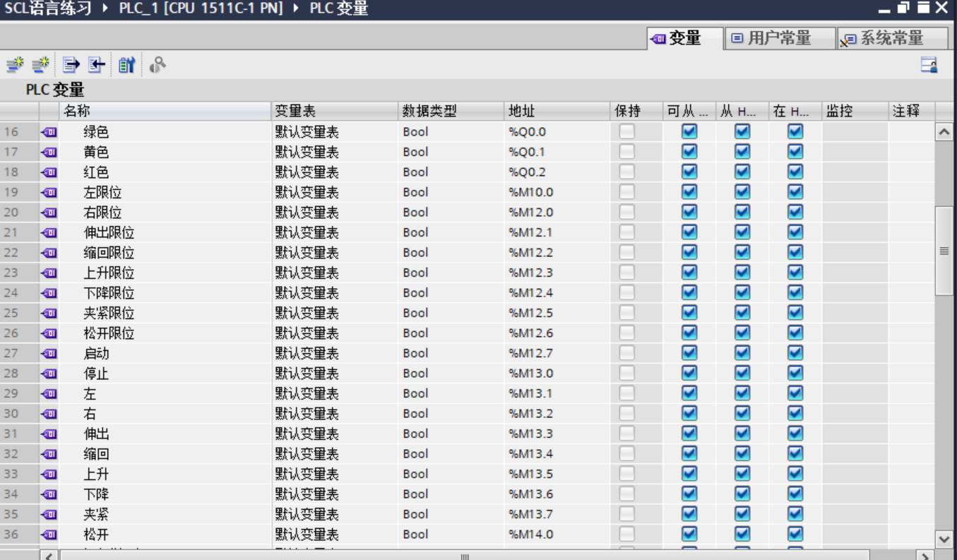Screen dimensions: 957x560
Task: Click the 注释 column header
Action: (x=911, y=111)
